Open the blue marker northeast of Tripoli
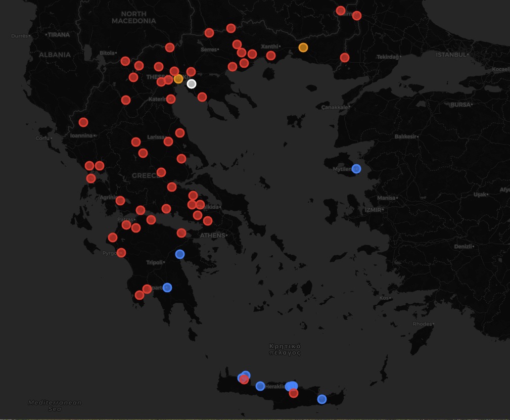Image resolution: width=510 pixels, height=420 pixels. pyautogui.click(x=180, y=254)
